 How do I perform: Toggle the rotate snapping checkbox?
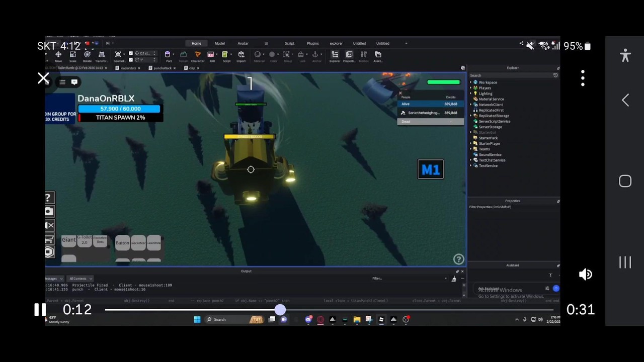(x=131, y=60)
